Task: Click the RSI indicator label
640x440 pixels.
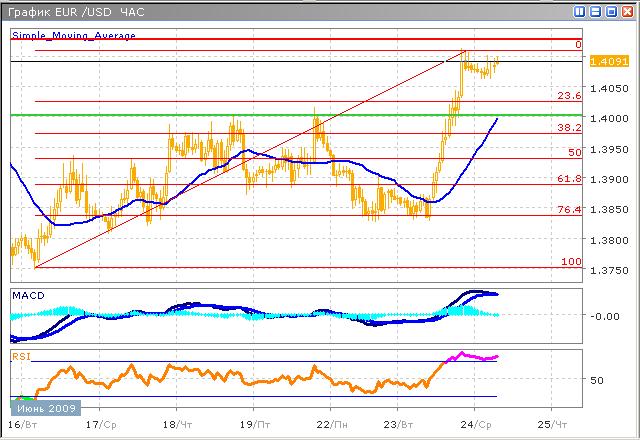Action: point(21,355)
